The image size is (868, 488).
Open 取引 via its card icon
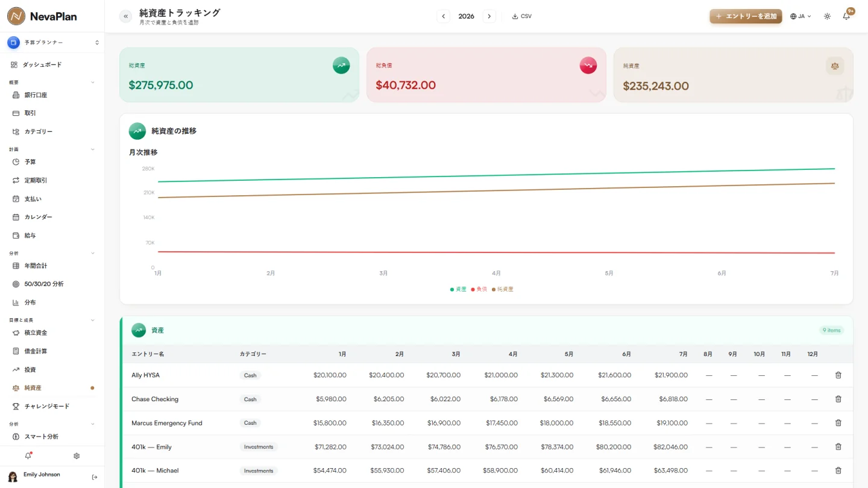(16, 113)
